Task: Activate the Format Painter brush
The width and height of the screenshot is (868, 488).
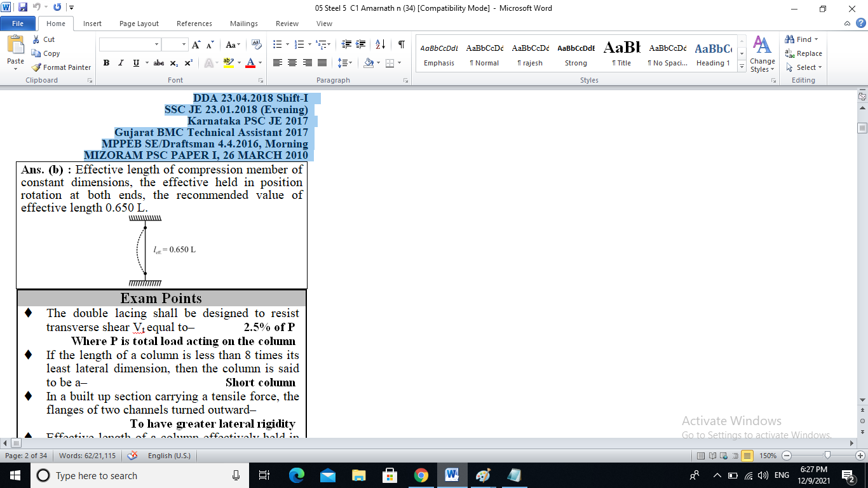Action: (36, 67)
